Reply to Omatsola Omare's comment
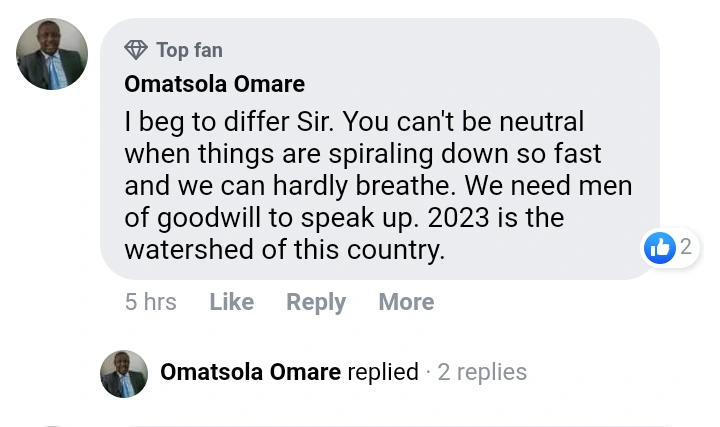 [x=316, y=302]
